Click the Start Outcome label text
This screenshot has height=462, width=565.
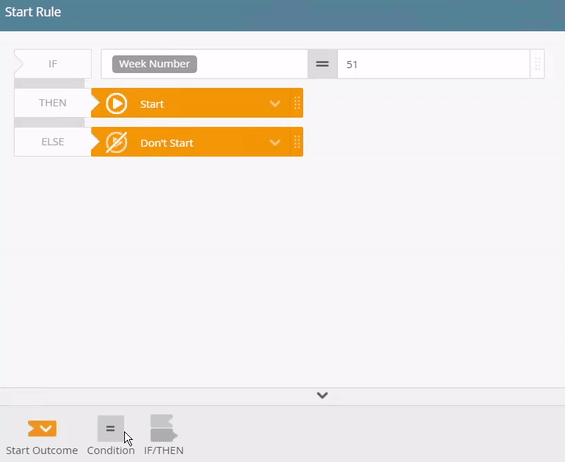pyautogui.click(x=42, y=450)
